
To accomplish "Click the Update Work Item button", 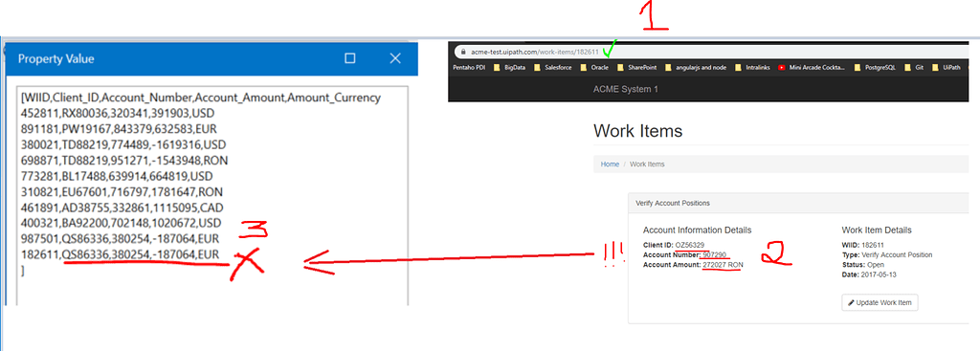I will coord(880,303).
